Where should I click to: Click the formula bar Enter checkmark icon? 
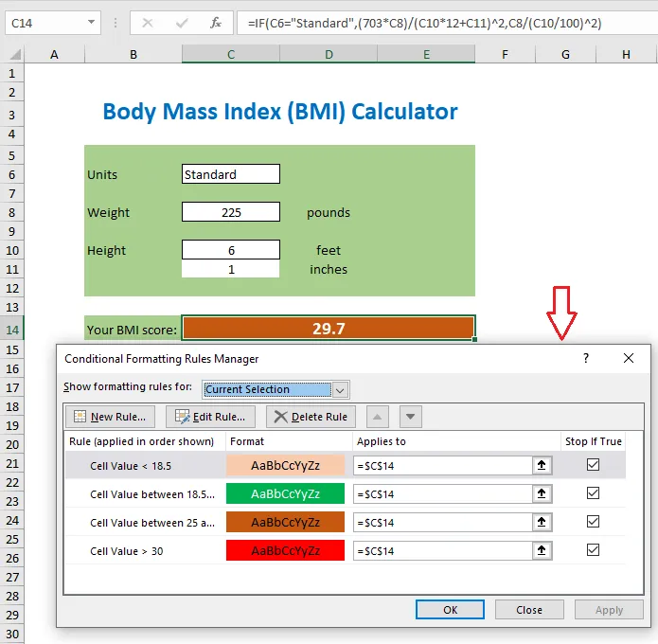pos(182,23)
